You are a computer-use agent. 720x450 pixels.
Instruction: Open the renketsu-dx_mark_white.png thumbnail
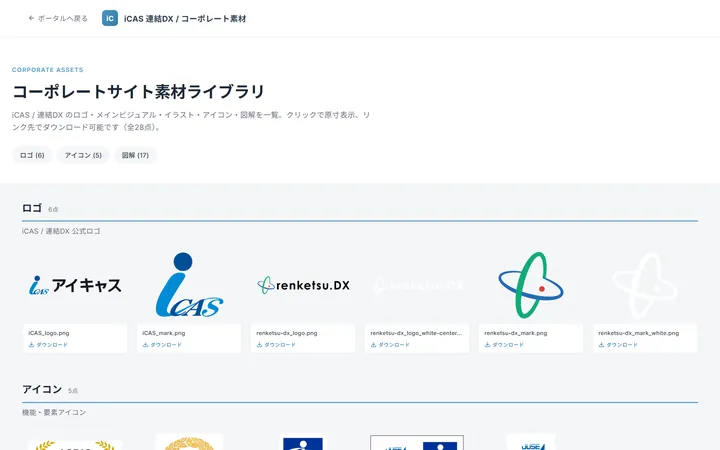tap(645, 285)
